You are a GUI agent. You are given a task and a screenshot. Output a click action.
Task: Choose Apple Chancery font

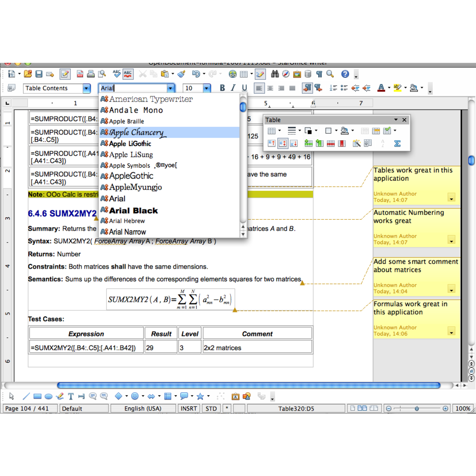point(169,132)
